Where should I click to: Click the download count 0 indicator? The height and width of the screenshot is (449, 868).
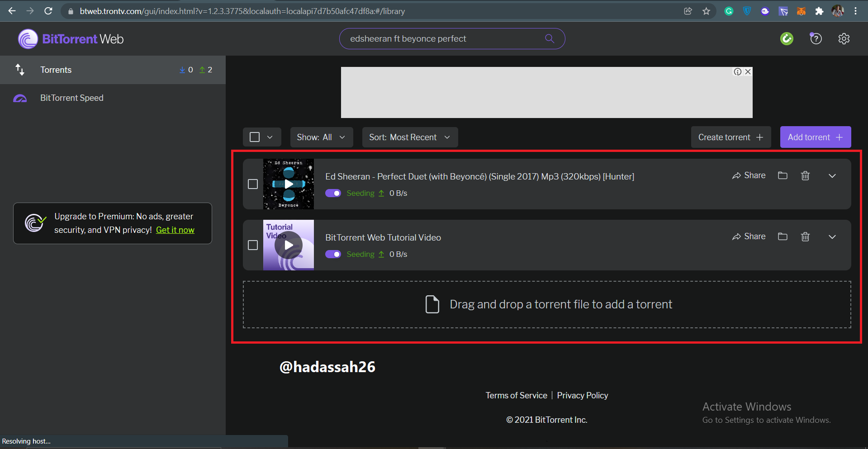186,70
